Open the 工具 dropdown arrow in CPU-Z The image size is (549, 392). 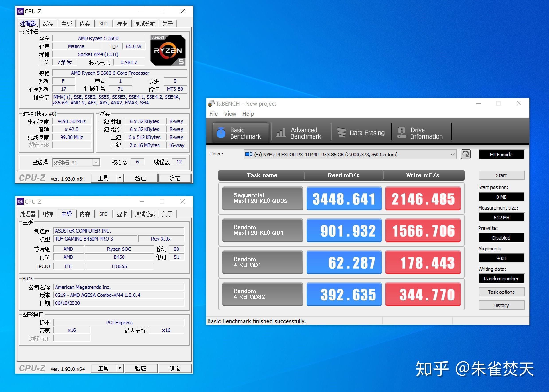(120, 178)
